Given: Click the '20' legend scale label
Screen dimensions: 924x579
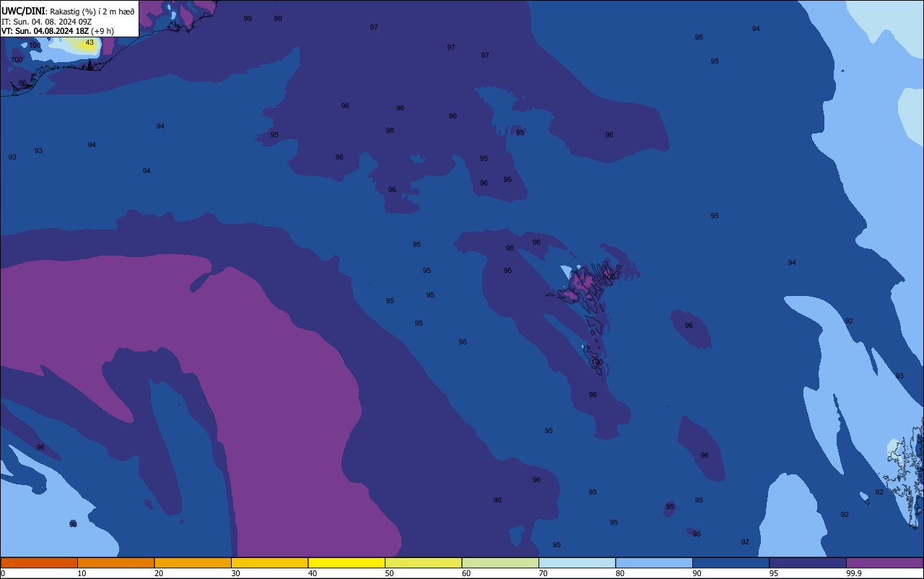Looking at the screenshot, I should click(159, 573).
